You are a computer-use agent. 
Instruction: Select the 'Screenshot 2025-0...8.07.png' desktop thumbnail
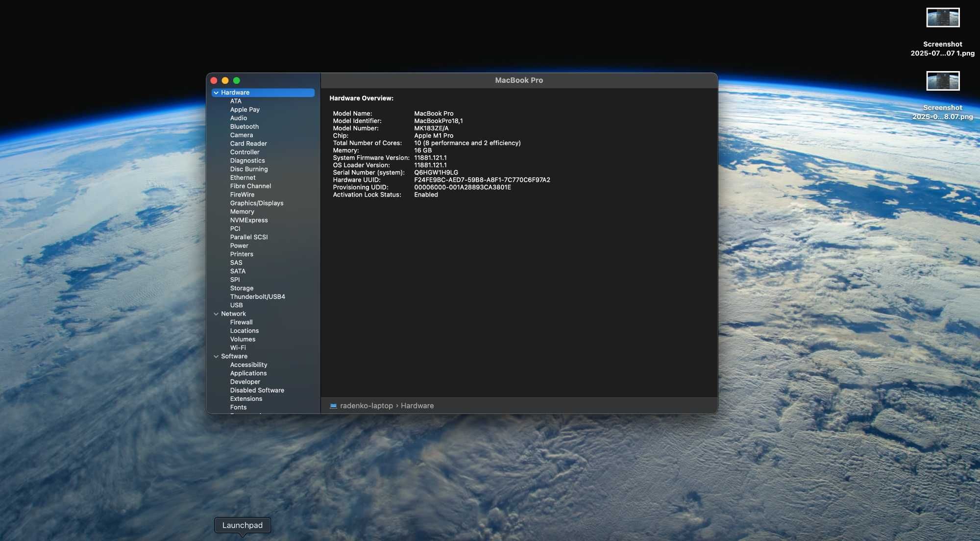943,81
